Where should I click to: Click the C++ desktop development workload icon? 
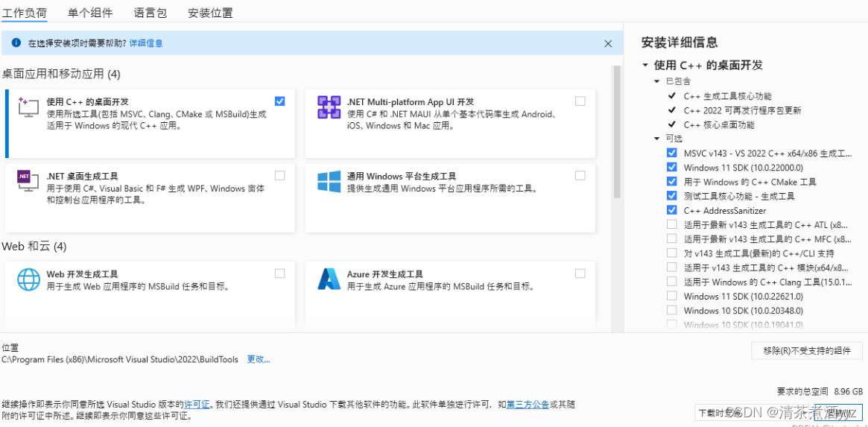[x=28, y=107]
